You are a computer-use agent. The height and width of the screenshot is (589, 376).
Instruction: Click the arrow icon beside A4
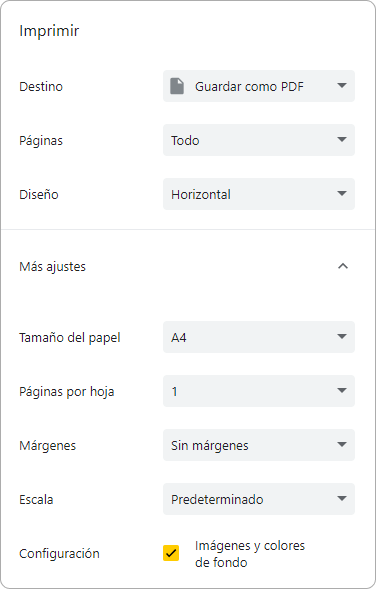click(342, 337)
